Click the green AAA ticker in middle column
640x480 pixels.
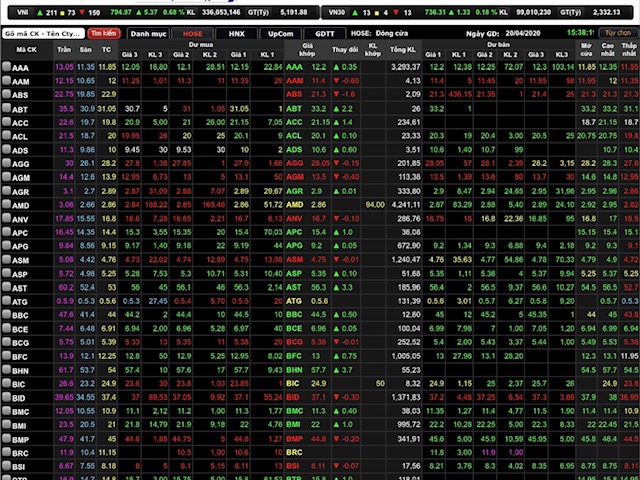[x=294, y=67]
